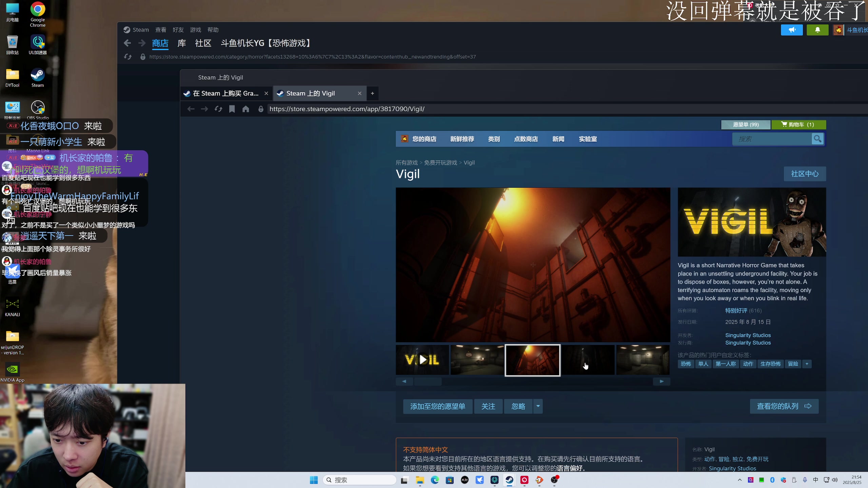868x488 pixels.
Task: Go forward in the overlay browser toolbar
Action: [204, 109]
